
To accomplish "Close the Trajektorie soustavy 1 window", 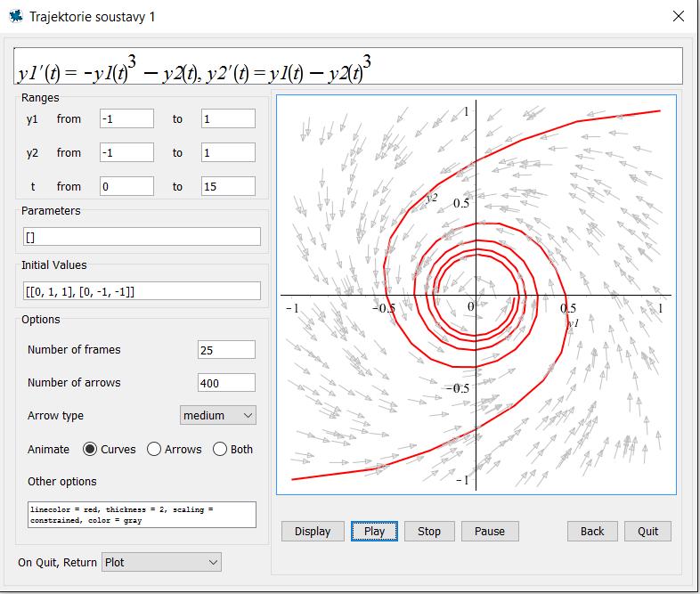I will [678, 17].
